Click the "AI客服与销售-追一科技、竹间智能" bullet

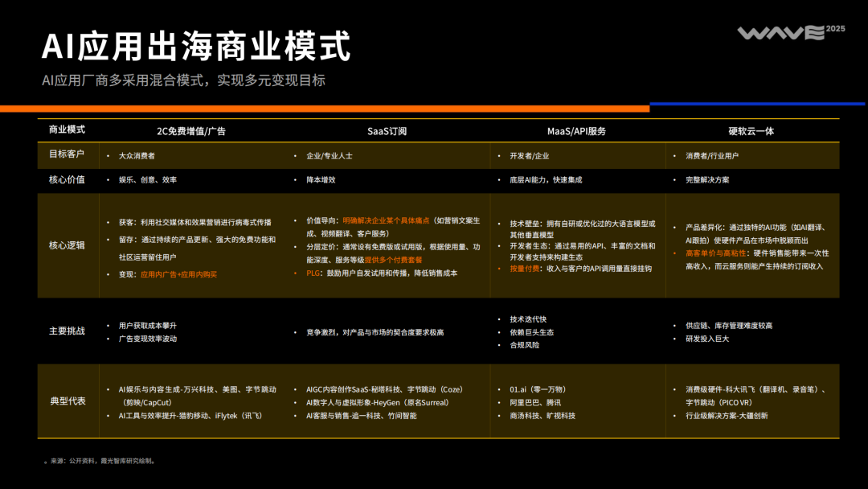[x=362, y=416]
